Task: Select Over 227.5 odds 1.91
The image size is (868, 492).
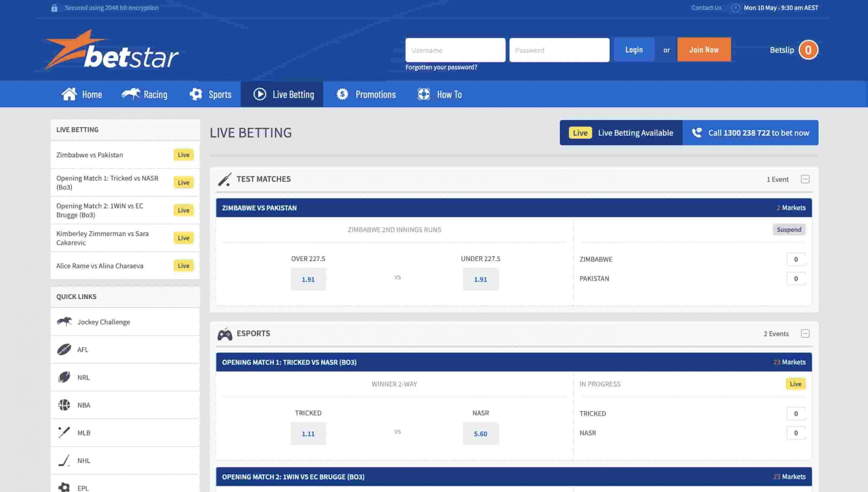Action: (x=308, y=279)
